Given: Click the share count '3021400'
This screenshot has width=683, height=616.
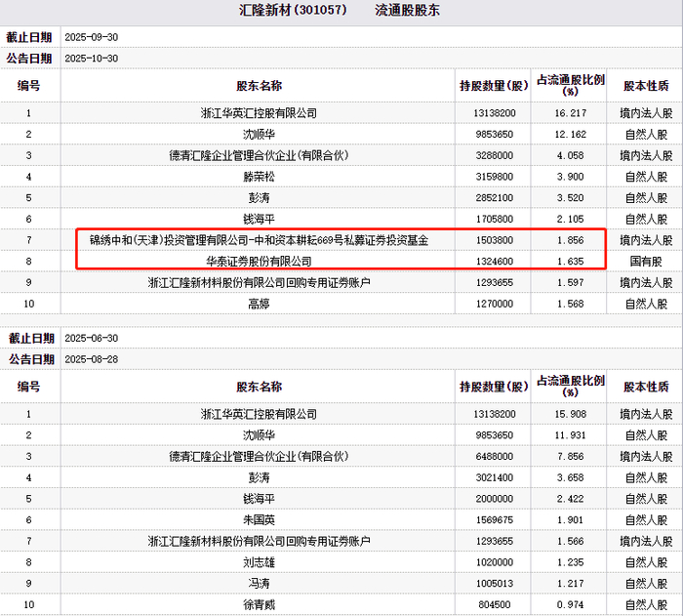Looking at the screenshot, I should [x=495, y=477].
